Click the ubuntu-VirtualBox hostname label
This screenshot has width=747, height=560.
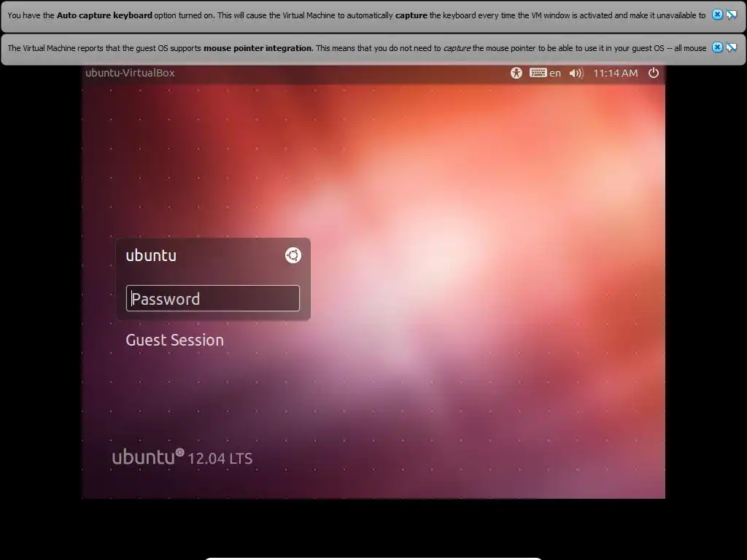pos(130,73)
